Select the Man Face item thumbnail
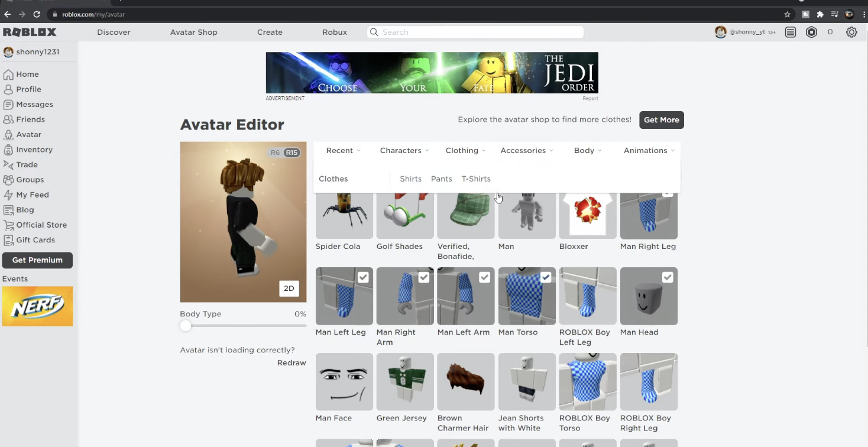This screenshot has width=868, height=447. click(344, 382)
